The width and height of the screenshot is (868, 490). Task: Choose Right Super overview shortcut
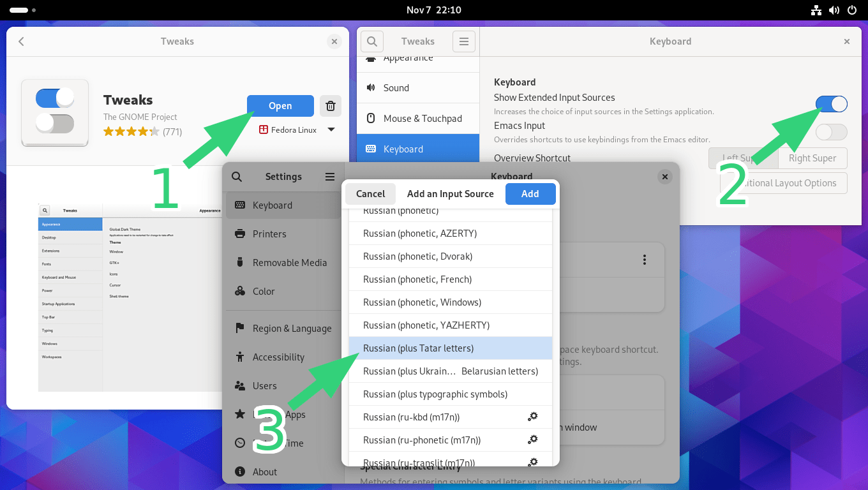(812, 158)
